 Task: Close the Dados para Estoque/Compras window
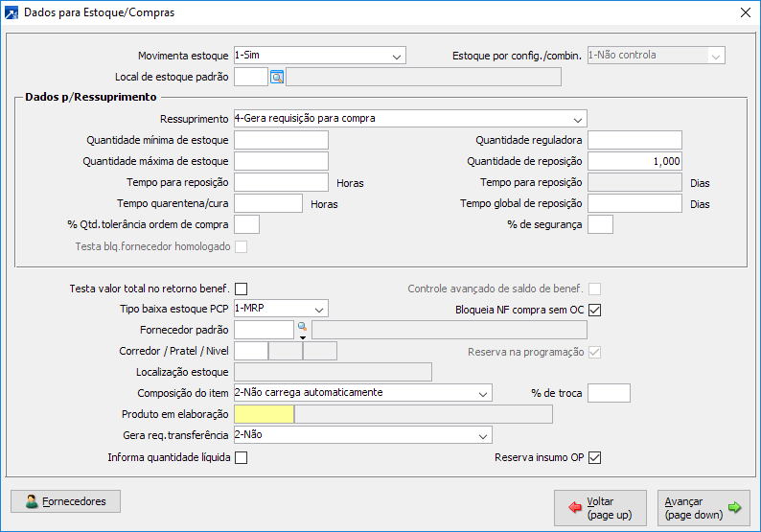(746, 13)
